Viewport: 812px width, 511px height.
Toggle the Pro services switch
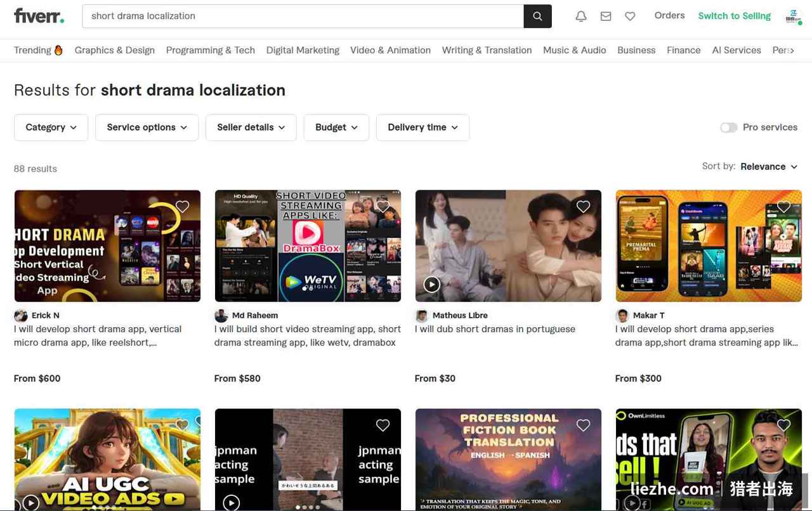(729, 127)
